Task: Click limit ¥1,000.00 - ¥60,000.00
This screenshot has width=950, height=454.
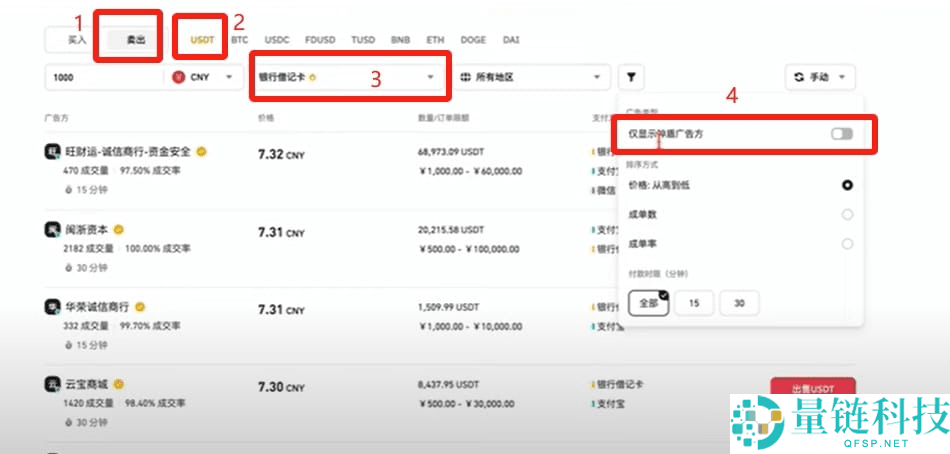Action: [x=470, y=172]
